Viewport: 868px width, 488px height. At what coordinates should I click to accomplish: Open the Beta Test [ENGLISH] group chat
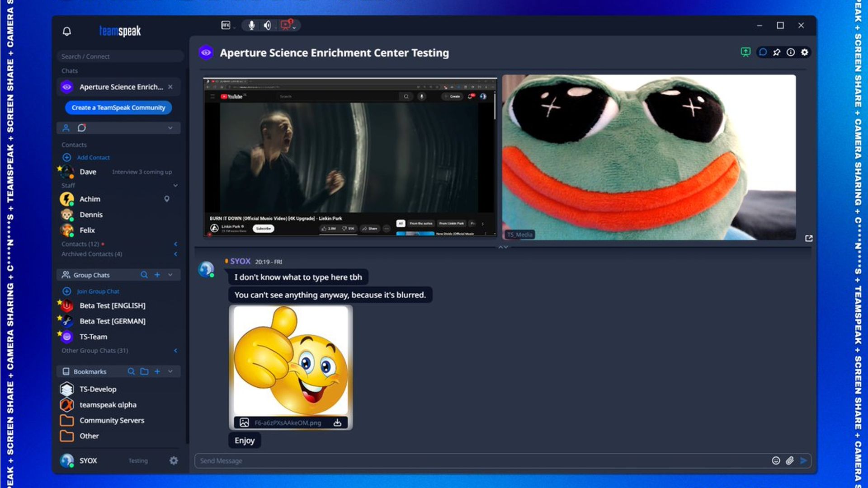[x=112, y=305]
